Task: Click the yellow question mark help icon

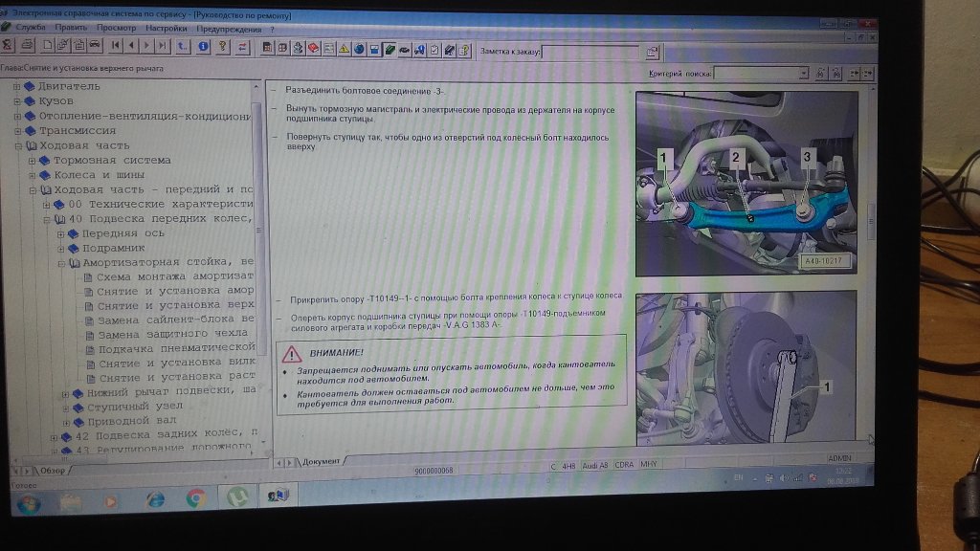Action: [x=222, y=46]
